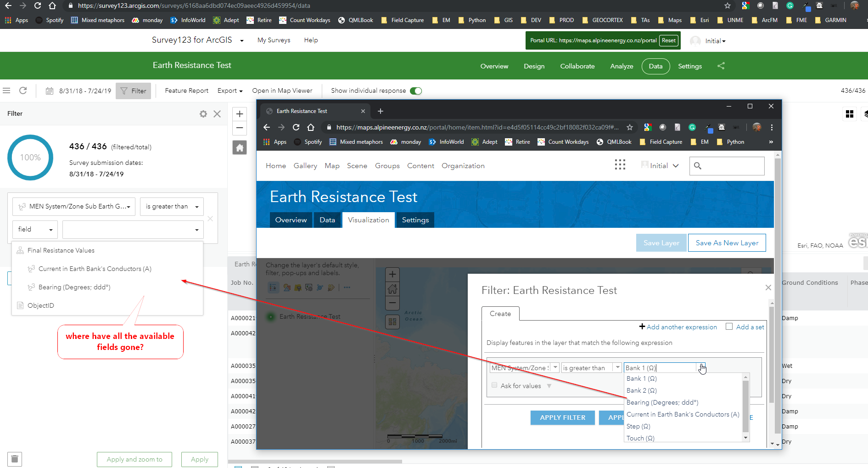Click Open in Map Viewer
This screenshot has height=468, width=868.
282,91
